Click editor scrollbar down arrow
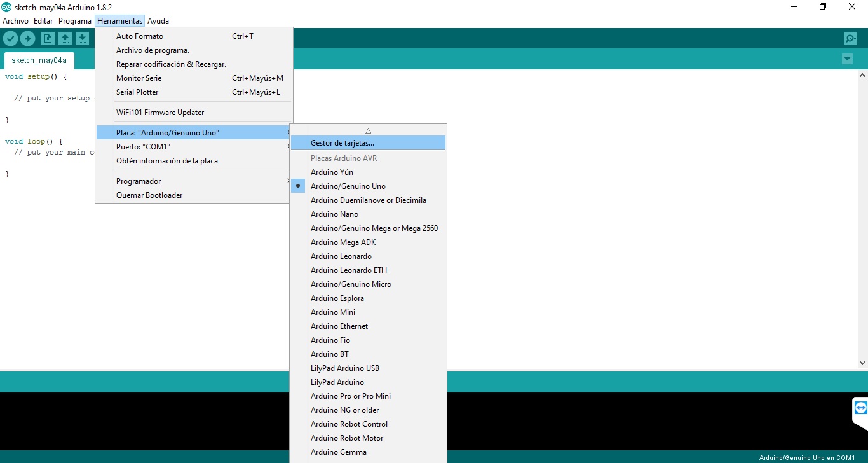Viewport: 868px width, 463px height. pos(862,363)
